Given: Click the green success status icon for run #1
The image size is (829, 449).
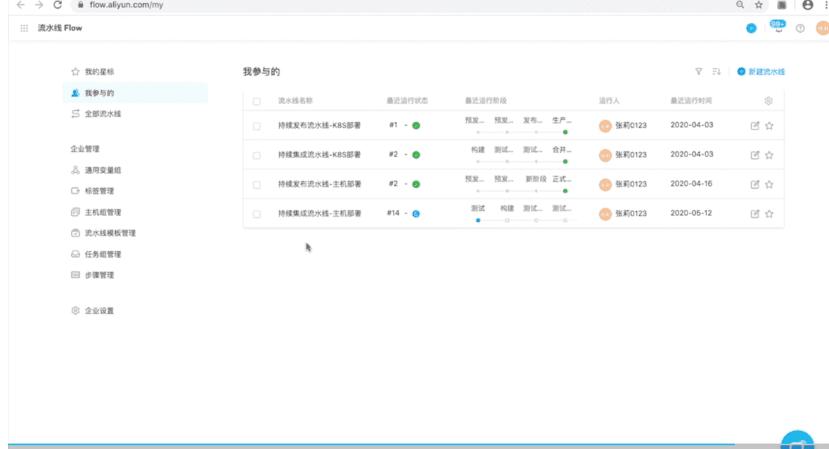Looking at the screenshot, I should tap(416, 125).
